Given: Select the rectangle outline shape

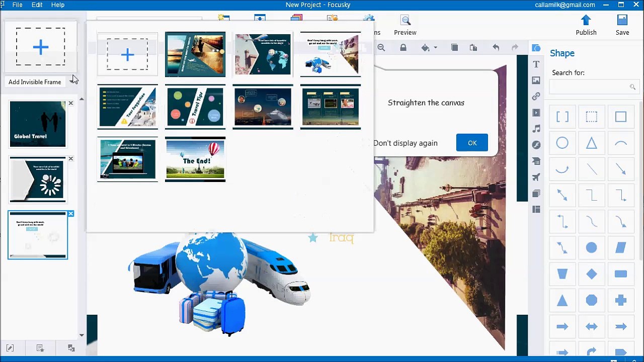Looking at the screenshot, I should point(621,117).
